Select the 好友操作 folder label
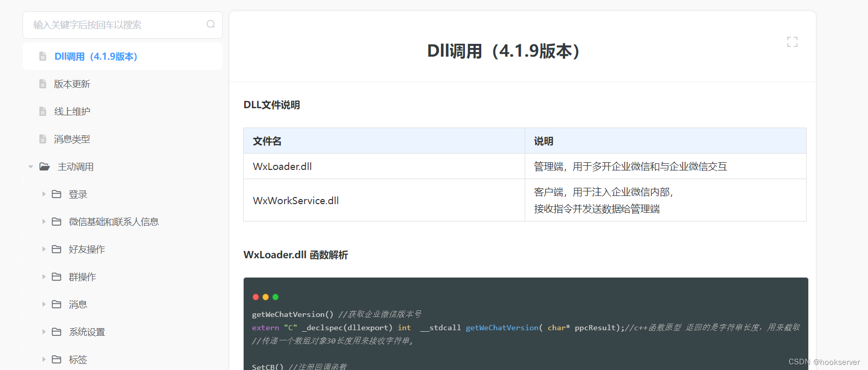The height and width of the screenshot is (370, 868). 87,249
